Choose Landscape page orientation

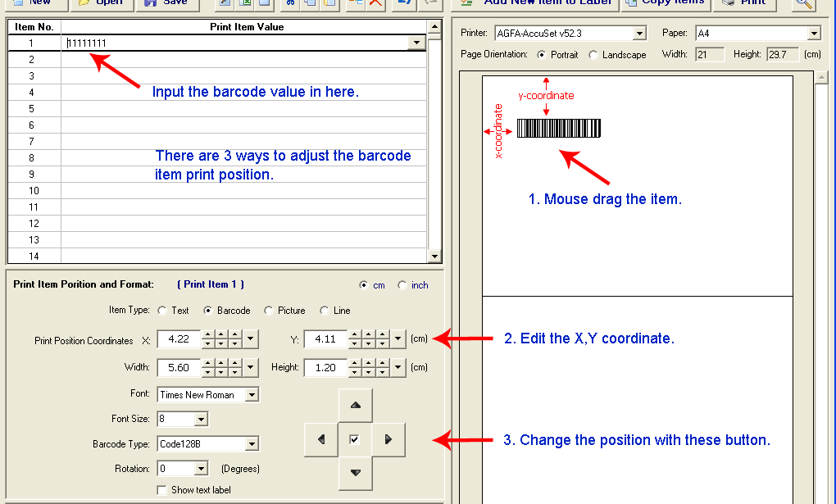[x=593, y=55]
